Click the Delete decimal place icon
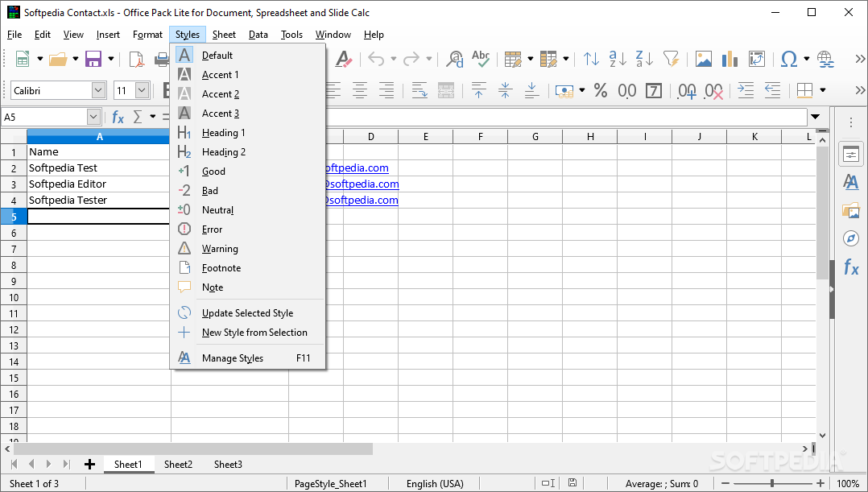The image size is (868, 492). click(x=713, y=91)
